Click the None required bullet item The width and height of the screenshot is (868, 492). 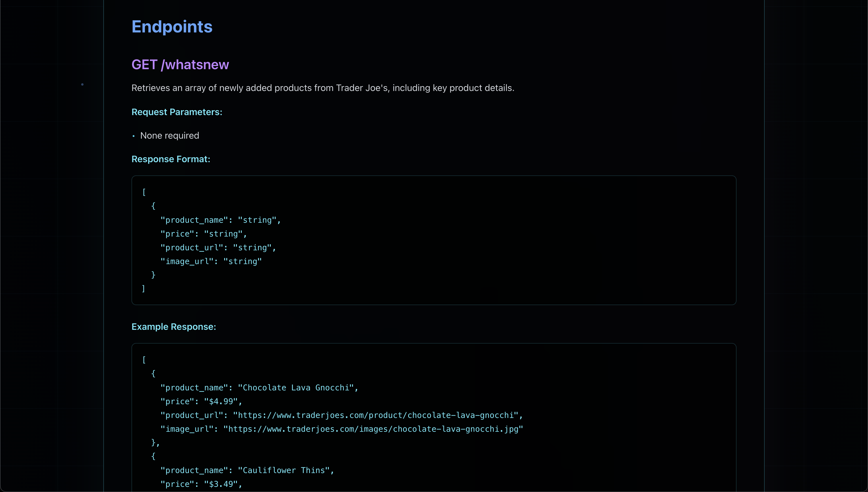pyautogui.click(x=169, y=135)
